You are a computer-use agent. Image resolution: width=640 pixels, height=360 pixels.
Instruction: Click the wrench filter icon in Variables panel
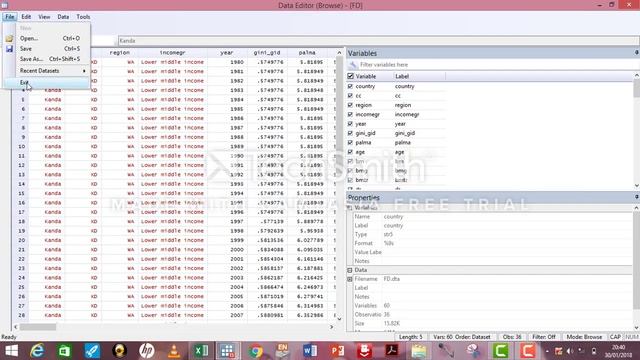(x=353, y=64)
